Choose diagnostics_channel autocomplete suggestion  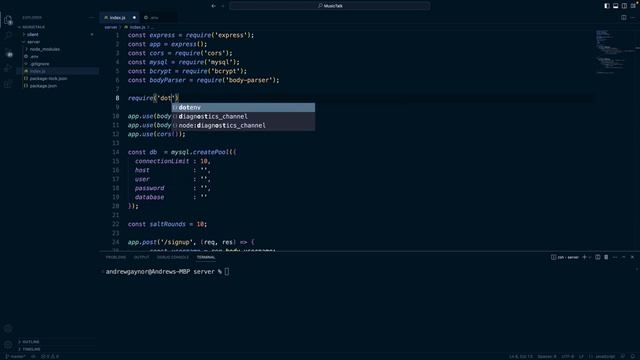coord(243,116)
